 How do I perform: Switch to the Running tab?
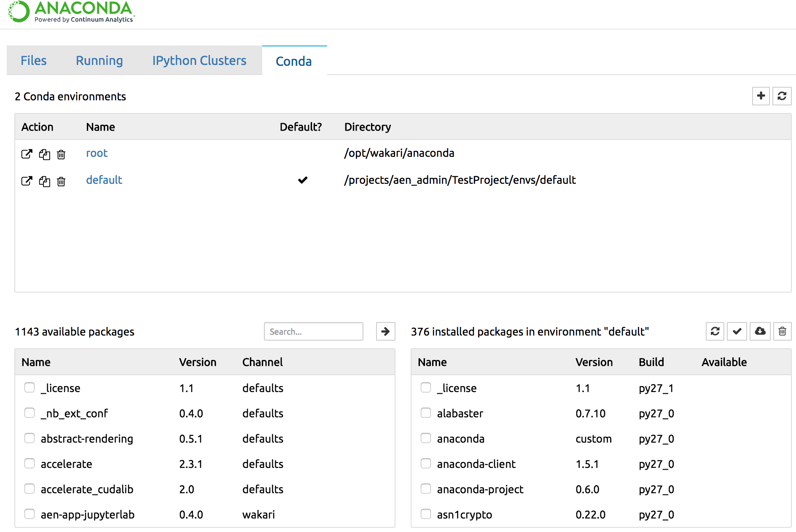click(99, 60)
